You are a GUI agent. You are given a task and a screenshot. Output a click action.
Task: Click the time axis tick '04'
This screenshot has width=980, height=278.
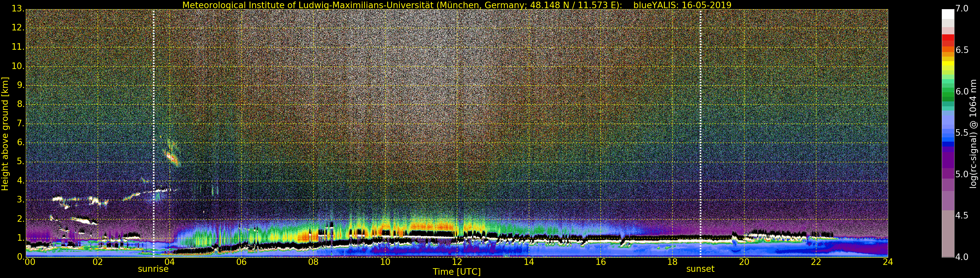point(169,262)
